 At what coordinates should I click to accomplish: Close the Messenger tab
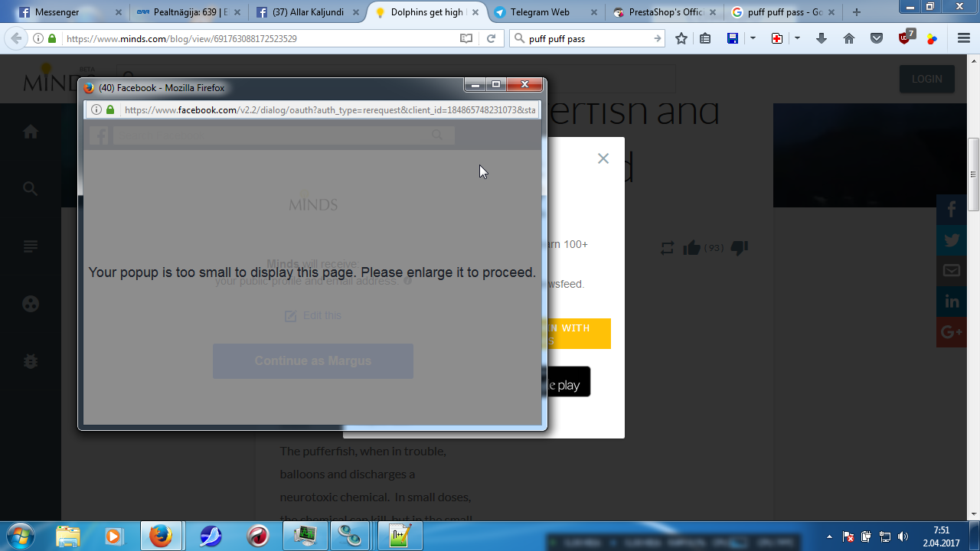117,12
